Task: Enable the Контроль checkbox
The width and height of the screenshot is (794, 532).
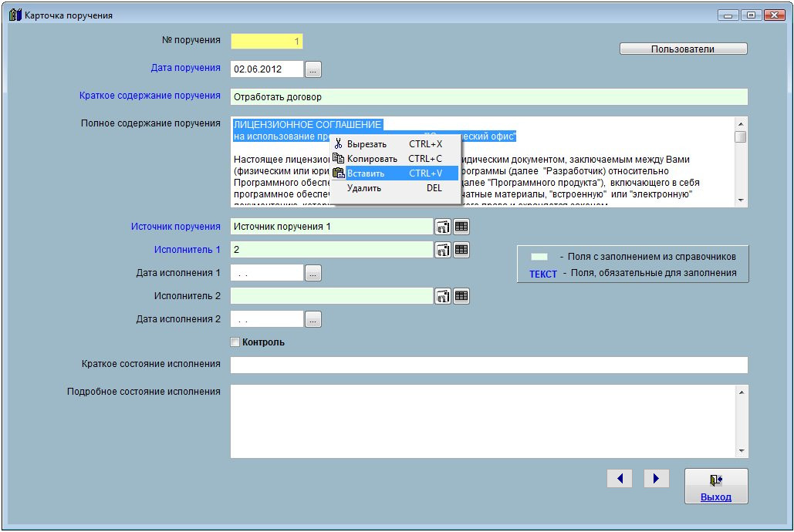Action: click(235, 342)
